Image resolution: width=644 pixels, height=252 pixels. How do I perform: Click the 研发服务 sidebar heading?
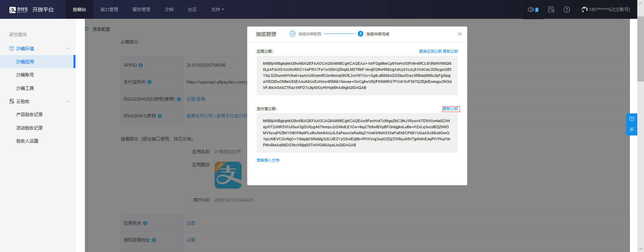[18, 35]
